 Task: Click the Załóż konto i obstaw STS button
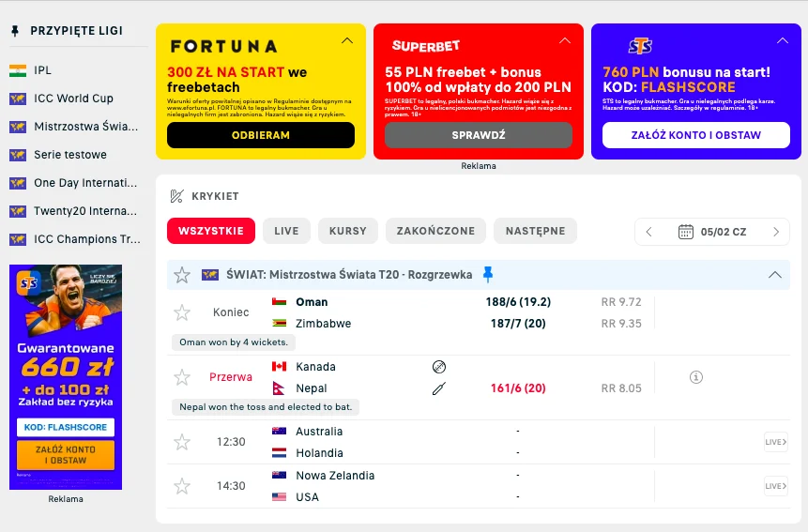pos(695,135)
